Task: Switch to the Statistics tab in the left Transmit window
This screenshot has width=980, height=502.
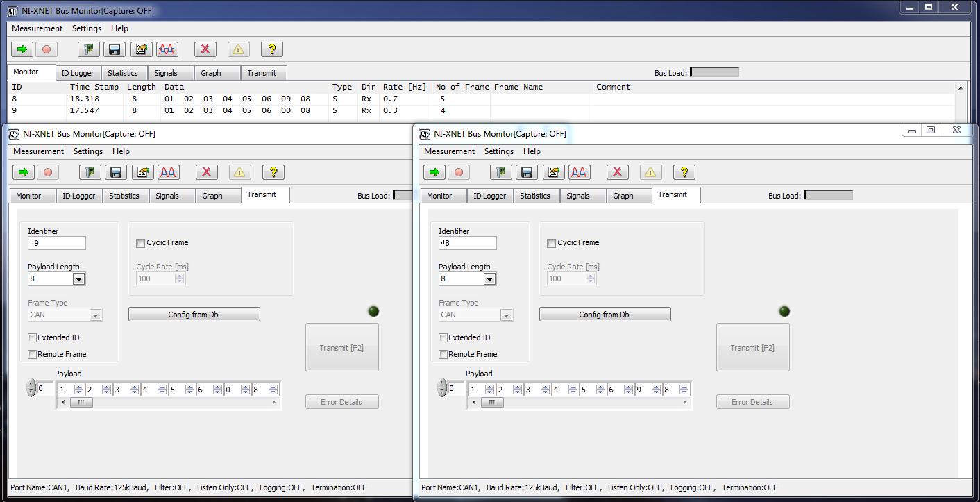Action: [126, 196]
